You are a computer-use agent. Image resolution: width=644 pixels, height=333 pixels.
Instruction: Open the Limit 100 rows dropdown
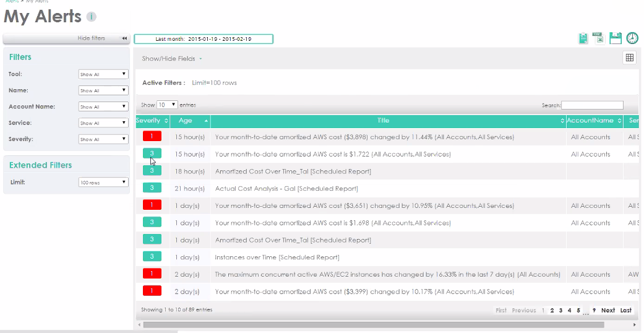103,183
